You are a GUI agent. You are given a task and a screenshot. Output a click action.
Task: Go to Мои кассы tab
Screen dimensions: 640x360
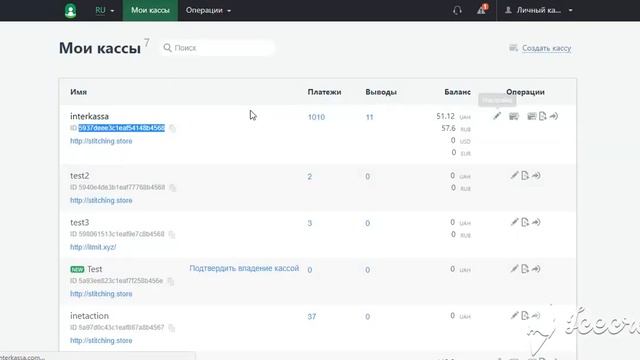click(150, 10)
